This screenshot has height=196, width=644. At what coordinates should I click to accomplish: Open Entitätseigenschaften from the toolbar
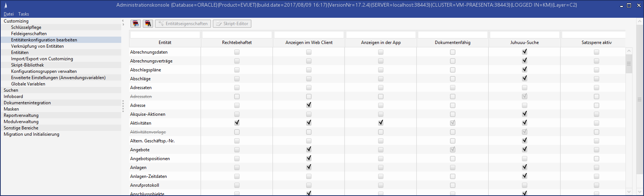coord(183,24)
